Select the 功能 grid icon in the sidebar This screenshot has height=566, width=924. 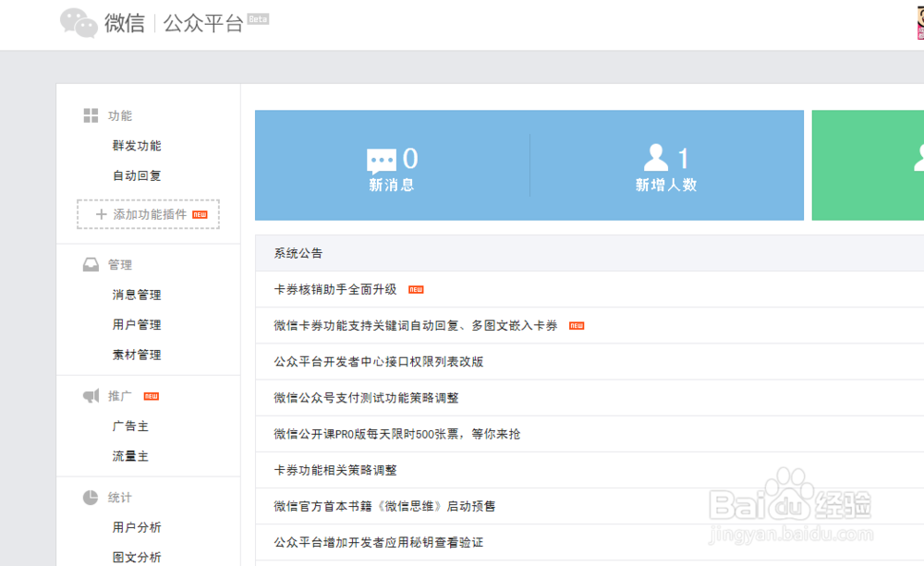(91, 114)
